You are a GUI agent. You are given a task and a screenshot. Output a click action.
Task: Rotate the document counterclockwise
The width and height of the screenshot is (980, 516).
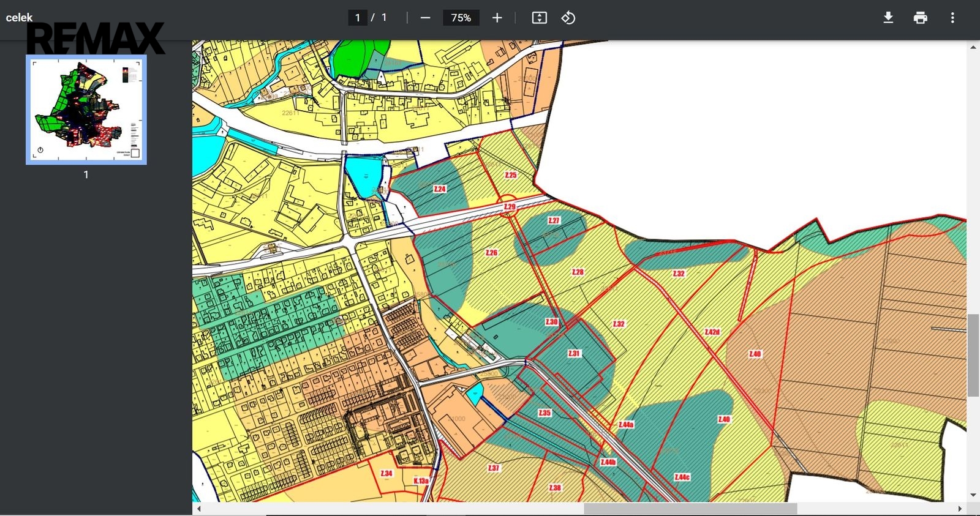coord(568,18)
